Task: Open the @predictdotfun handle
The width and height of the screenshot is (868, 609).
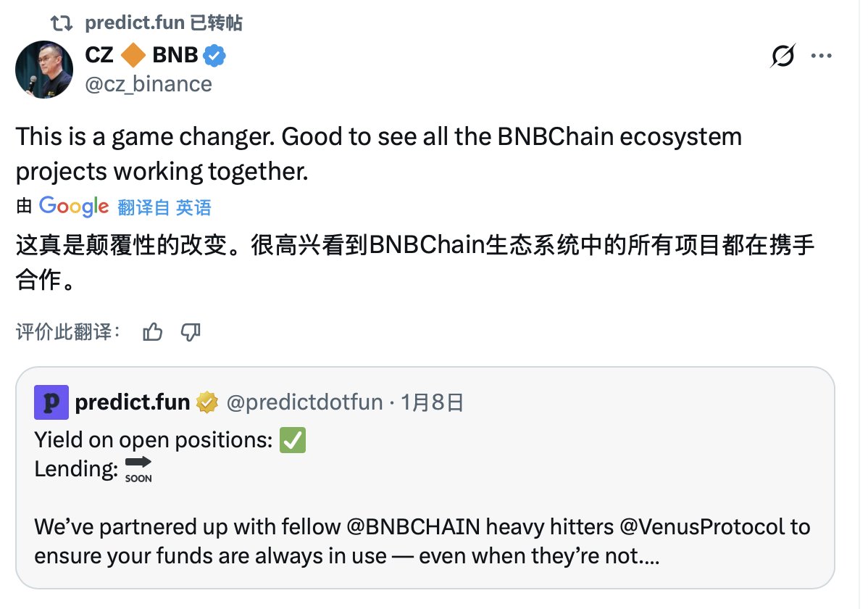Action: [x=304, y=402]
